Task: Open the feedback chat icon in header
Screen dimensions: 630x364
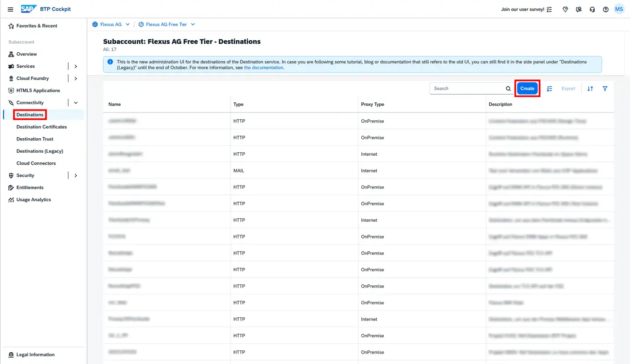Action: (x=579, y=9)
